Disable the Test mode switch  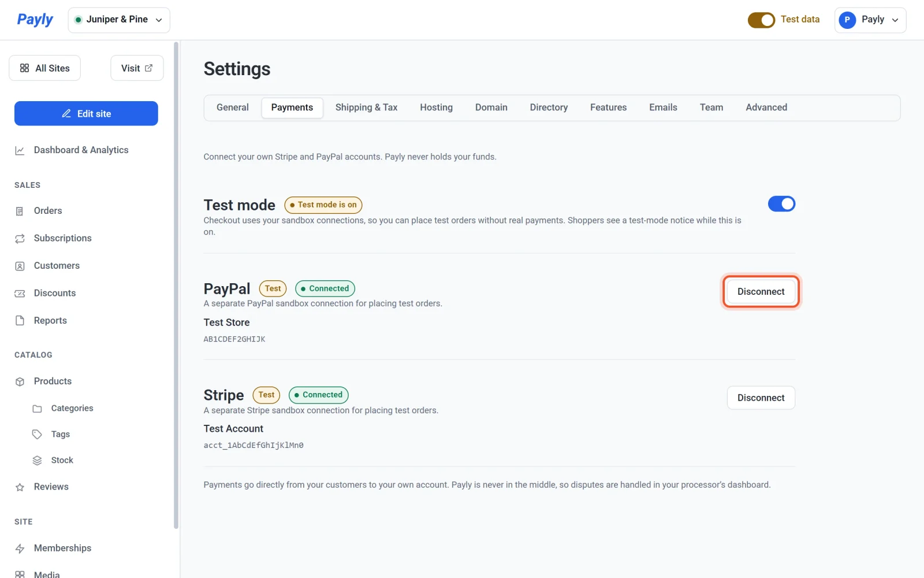781,203
